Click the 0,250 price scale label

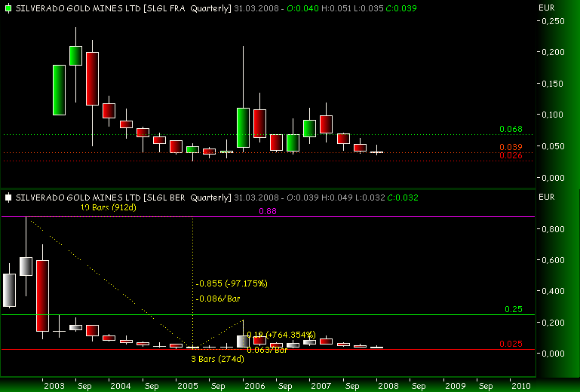pos(553,21)
